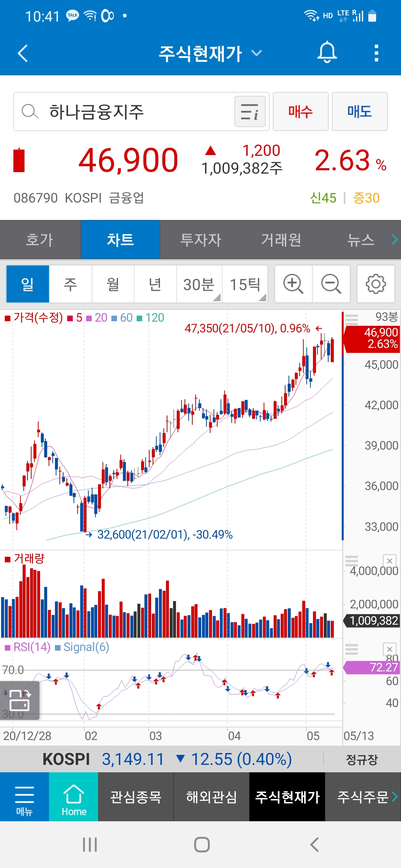Viewport: 401px width, 868px height.
Task: Tap the back arrow in header
Action: [x=23, y=53]
